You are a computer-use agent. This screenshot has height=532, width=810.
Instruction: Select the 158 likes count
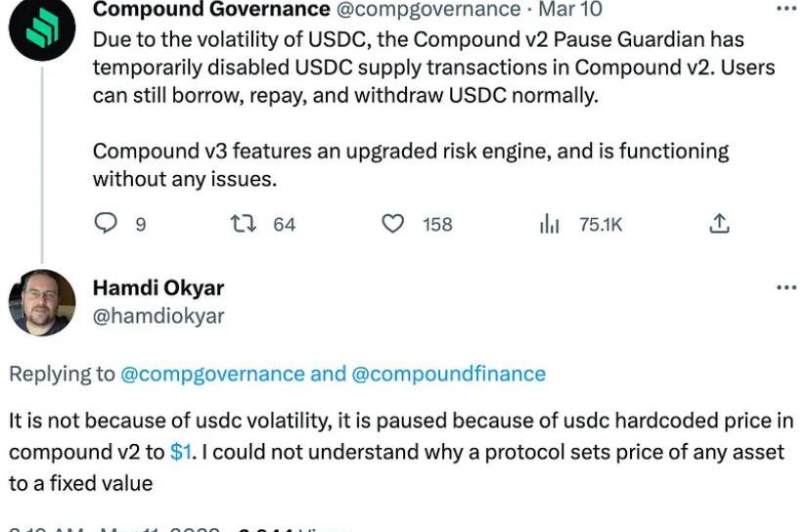point(437,225)
